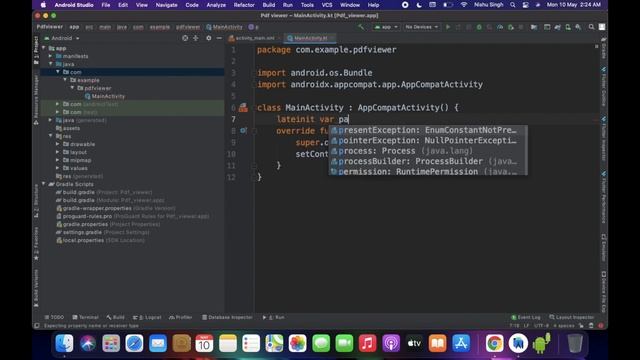Select the layout folder
The height and width of the screenshot is (360, 640).
75,152
